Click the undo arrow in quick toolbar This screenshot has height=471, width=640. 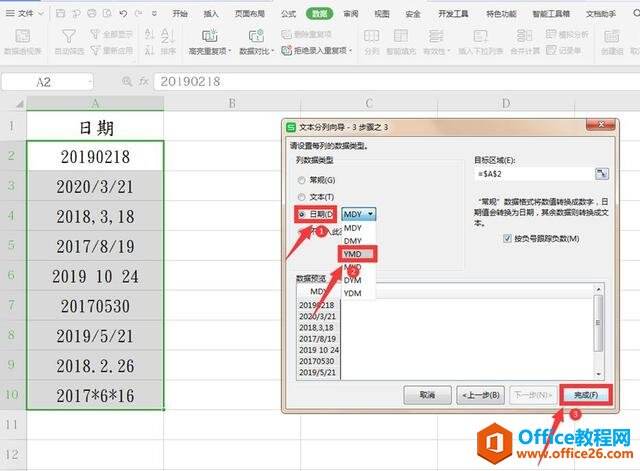(x=123, y=13)
